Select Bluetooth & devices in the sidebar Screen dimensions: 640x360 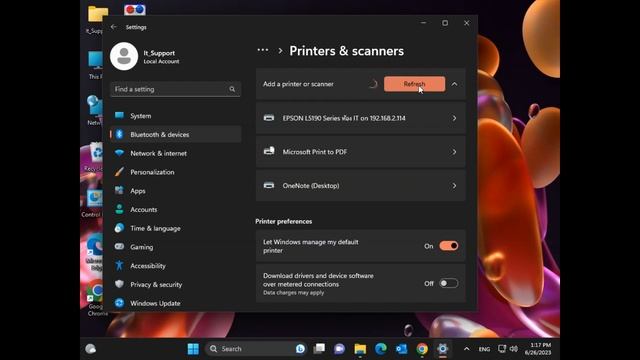[x=176, y=134]
